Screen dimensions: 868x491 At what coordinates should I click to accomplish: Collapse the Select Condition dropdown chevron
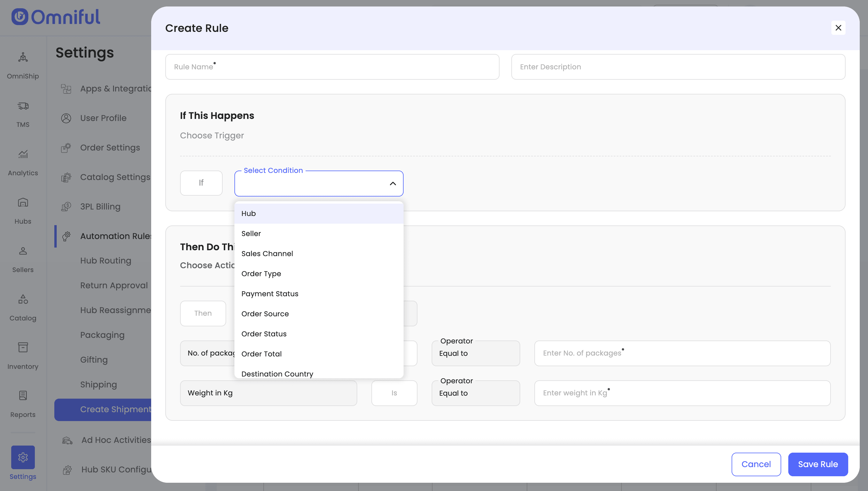click(393, 184)
